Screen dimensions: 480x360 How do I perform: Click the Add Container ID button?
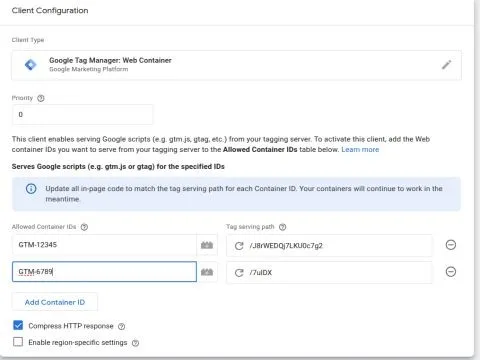(x=55, y=302)
